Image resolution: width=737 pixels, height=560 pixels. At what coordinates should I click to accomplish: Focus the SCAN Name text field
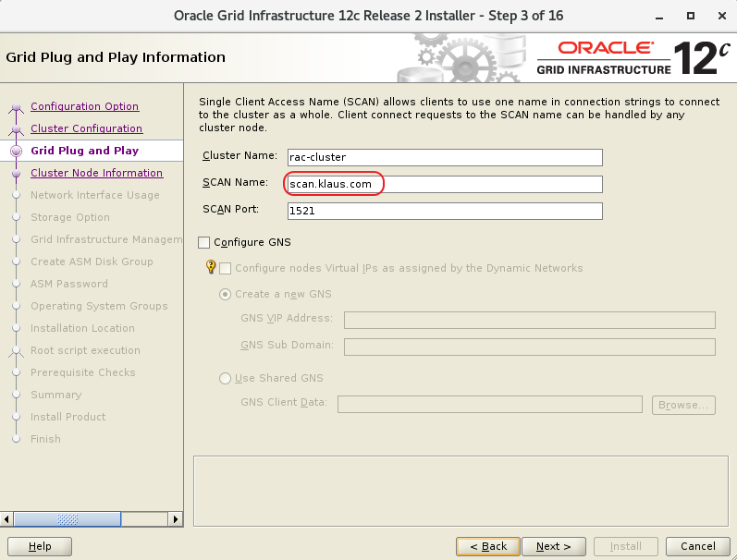coord(444,184)
